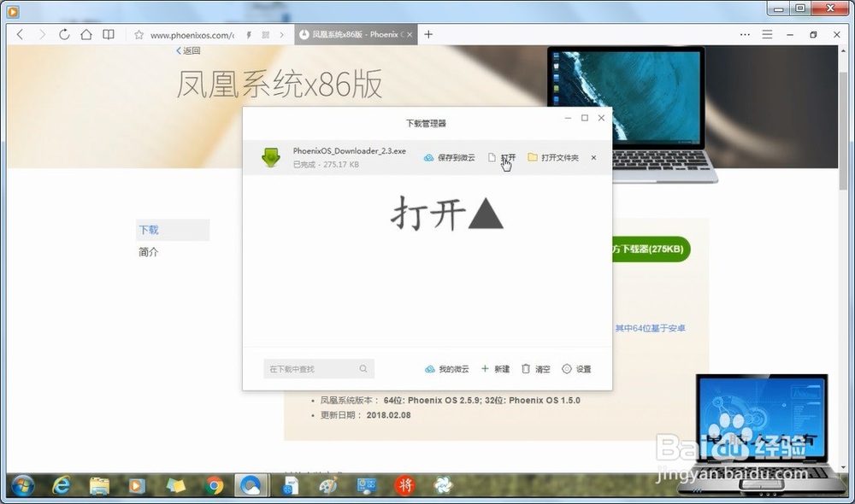Viewport: 855px width, 504px height.
Task: Open the green sticky-notes style taskbar icon
Action: 175,485
